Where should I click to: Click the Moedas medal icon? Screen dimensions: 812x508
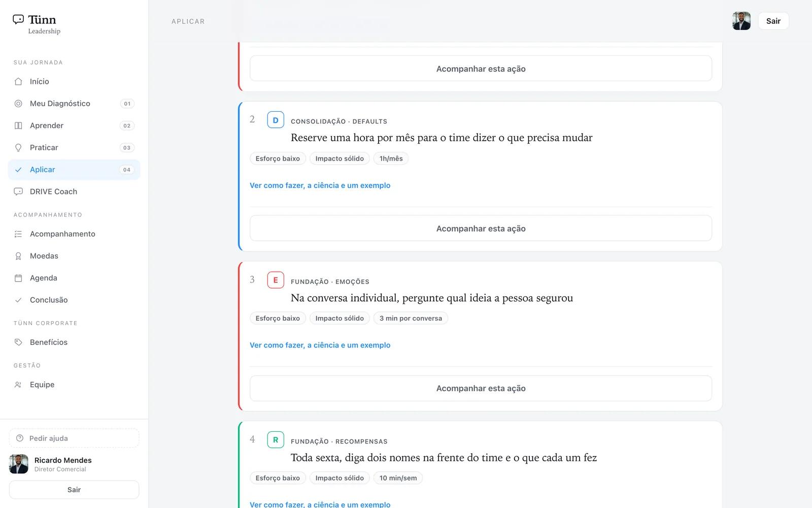(x=18, y=256)
